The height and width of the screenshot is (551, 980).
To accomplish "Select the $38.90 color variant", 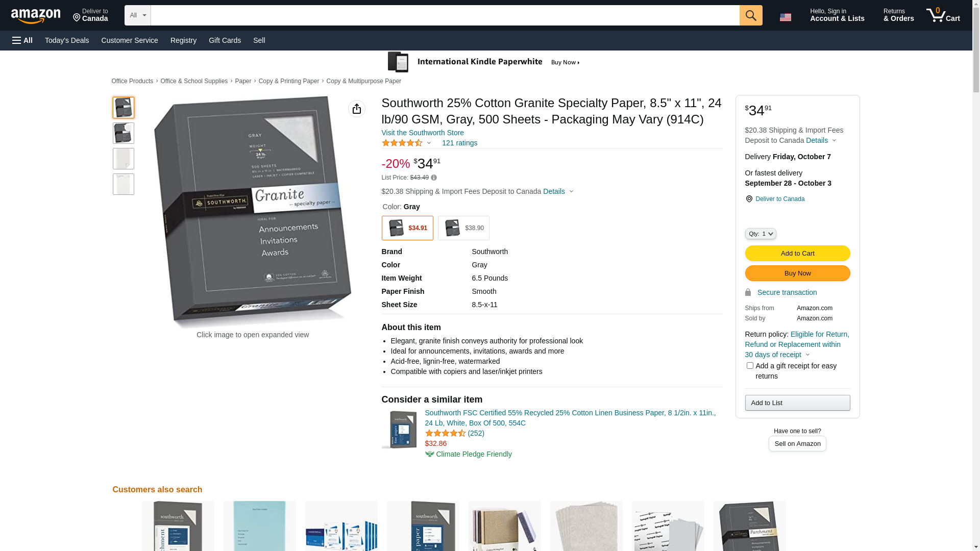I will coord(463,228).
